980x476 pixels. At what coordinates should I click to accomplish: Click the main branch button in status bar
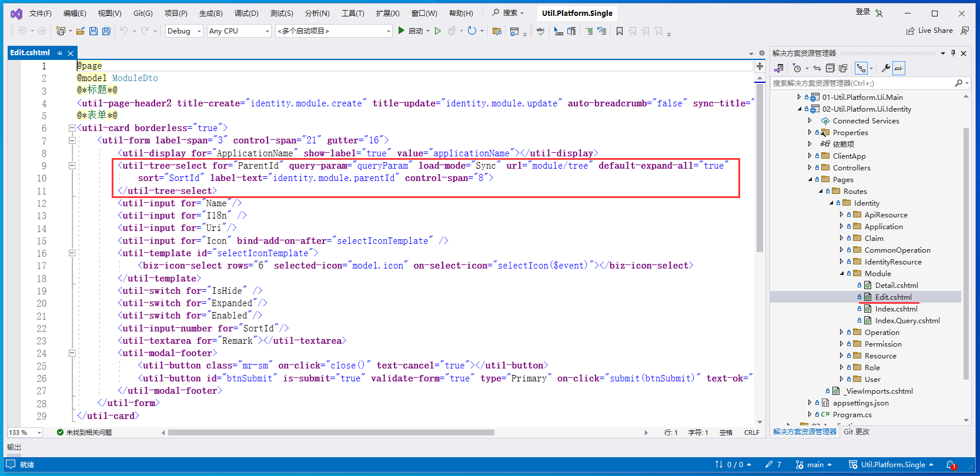click(814, 465)
